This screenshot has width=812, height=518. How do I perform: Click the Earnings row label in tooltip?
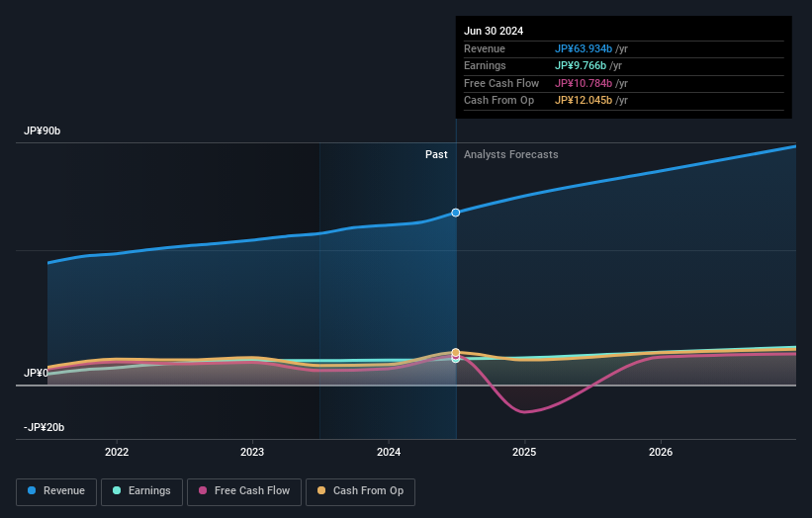click(x=485, y=65)
